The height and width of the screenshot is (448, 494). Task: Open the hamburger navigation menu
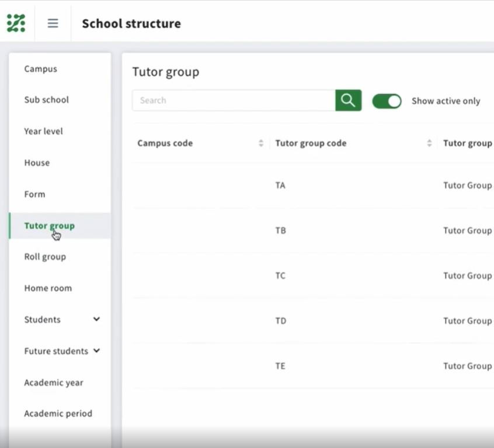pos(53,23)
